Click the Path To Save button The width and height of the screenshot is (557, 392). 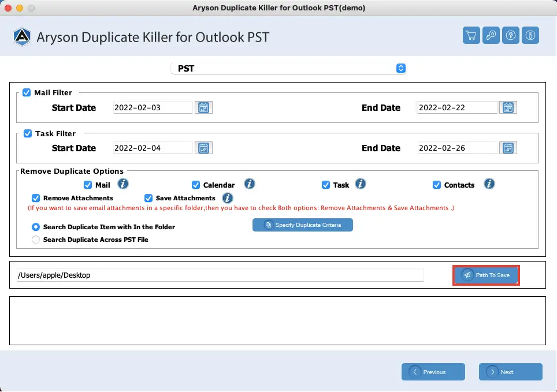(x=486, y=275)
